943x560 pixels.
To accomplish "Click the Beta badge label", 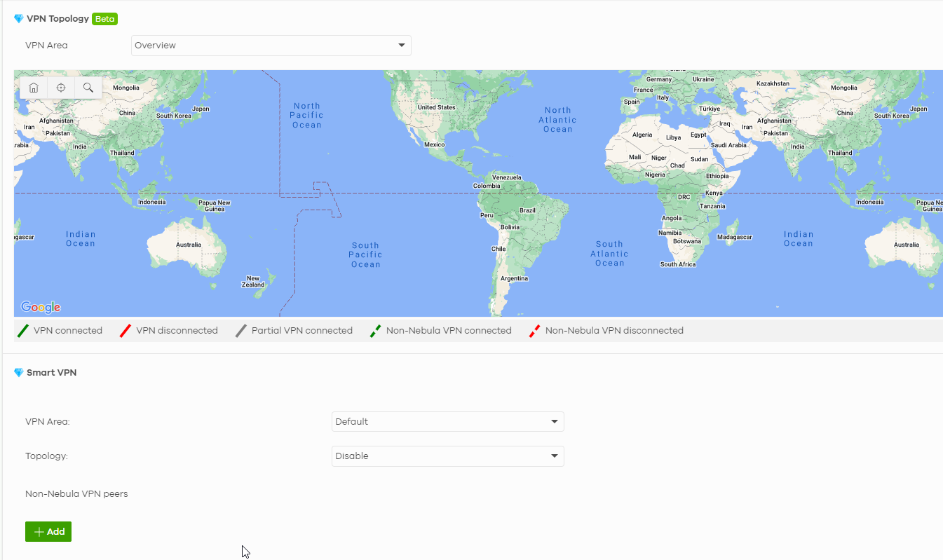I will 104,19.
